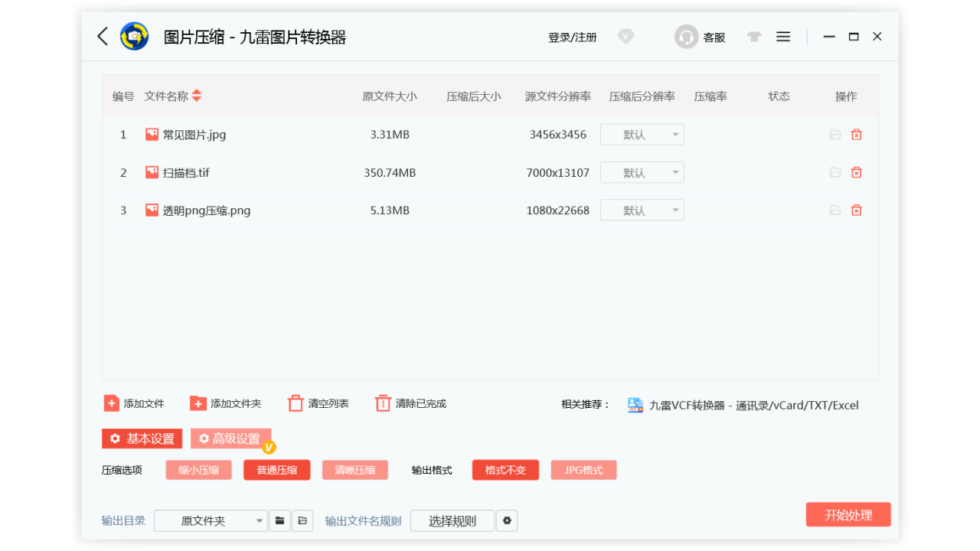Viewport: 980px width, 551px height.
Task: Switch output format to JPG格式
Action: pyautogui.click(x=583, y=469)
